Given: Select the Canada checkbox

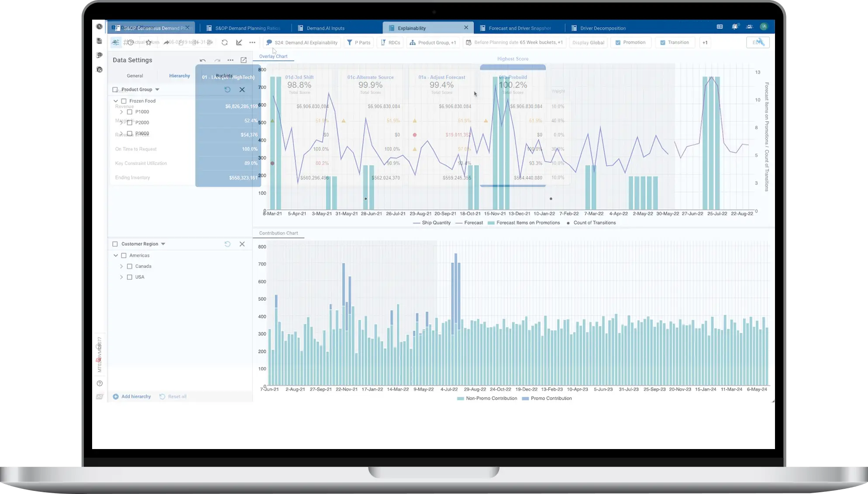Looking at the screenshot, I should [130, 266].
